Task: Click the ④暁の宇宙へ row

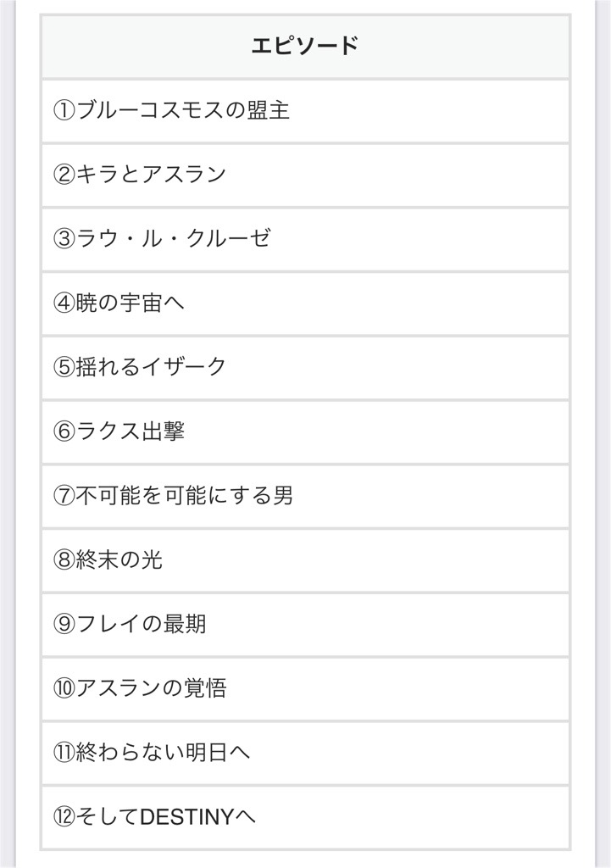Action: [x=305, y=303]
